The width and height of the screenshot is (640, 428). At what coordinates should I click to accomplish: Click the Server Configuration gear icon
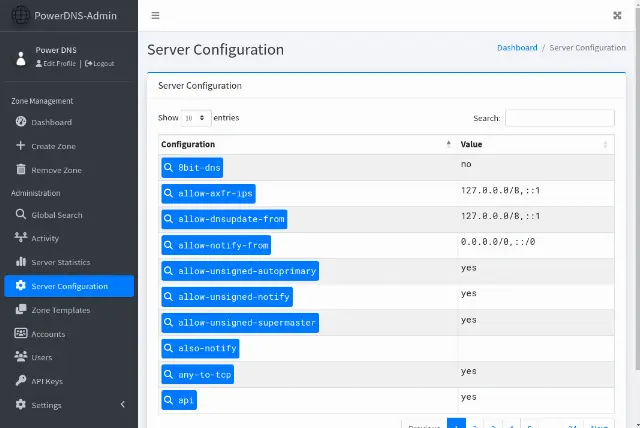[x=21, y=286]
